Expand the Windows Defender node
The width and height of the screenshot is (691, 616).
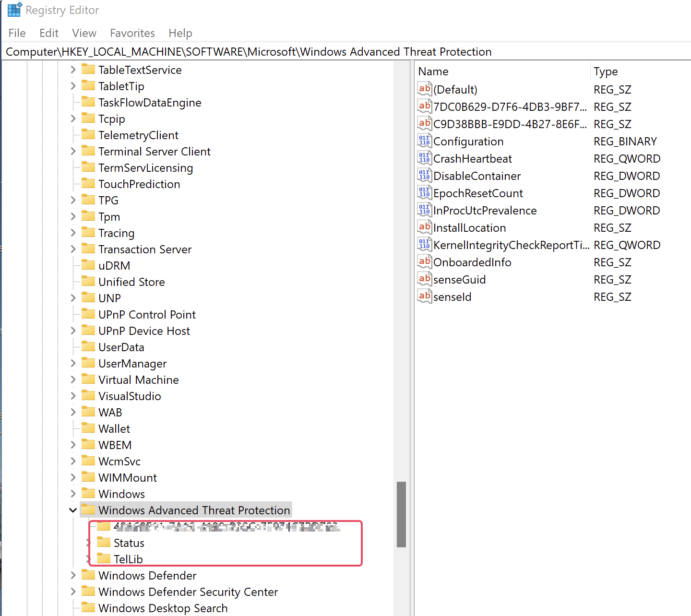pyautogui.click(x=72, y=575)
